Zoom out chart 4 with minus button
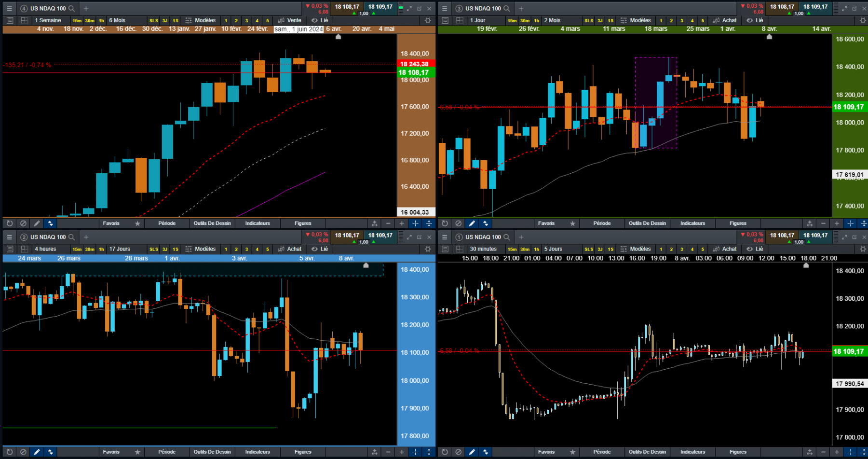Screen dimensions: 868x459 pos(388,223)
